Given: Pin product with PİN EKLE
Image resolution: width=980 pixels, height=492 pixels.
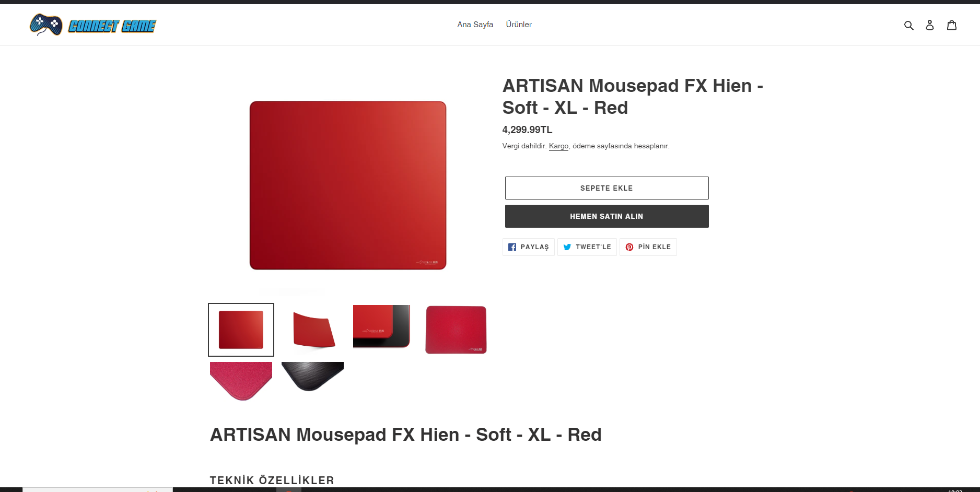Looking at the screenshot, I should (x=648, y=247).
